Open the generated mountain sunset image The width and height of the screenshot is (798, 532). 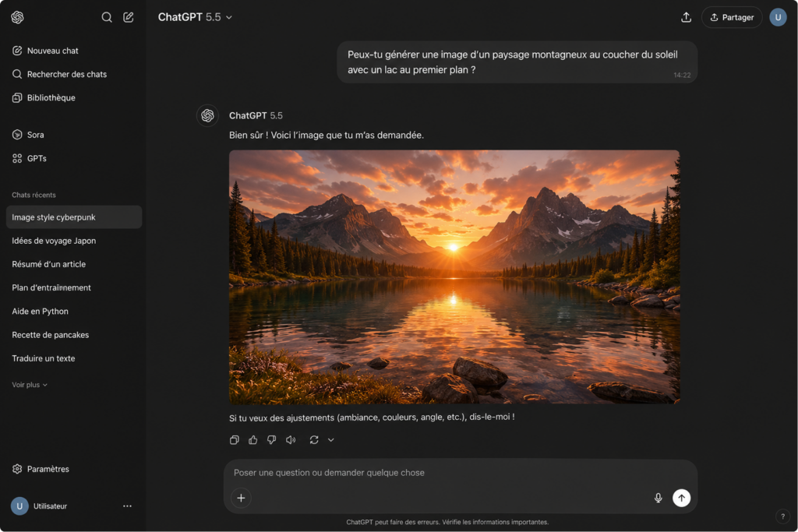454,277
